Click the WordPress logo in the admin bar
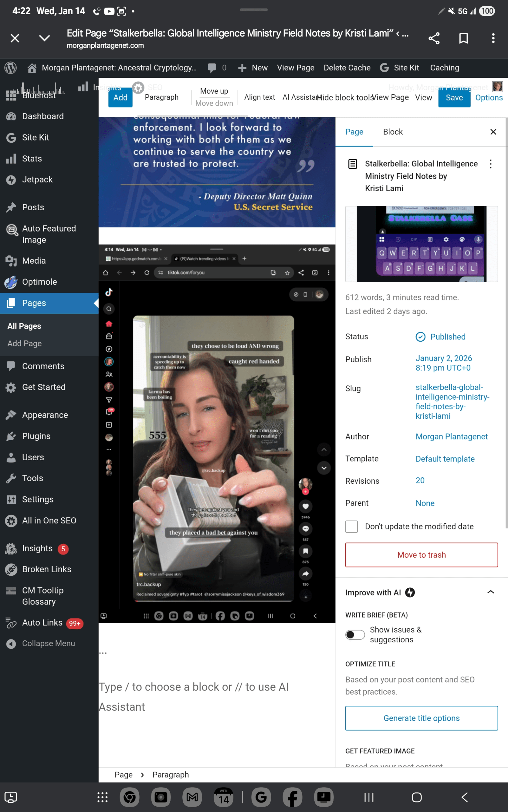508x812 pixels. coord(10,68)
